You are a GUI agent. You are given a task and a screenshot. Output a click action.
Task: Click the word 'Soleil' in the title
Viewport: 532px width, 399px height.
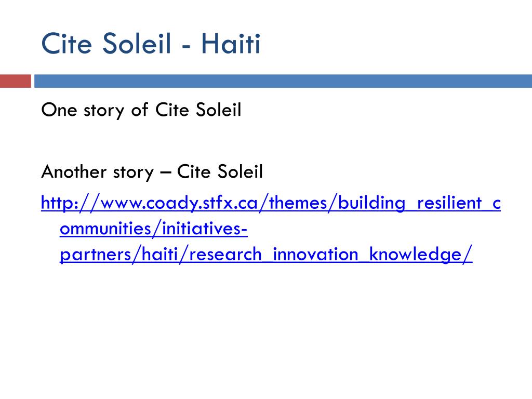point(137,43)
